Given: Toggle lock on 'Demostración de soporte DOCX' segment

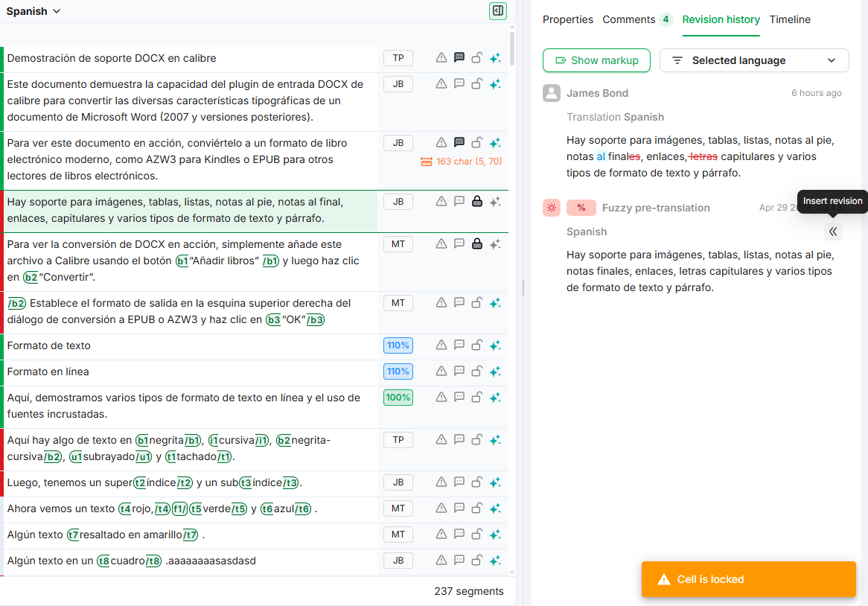Looking at the screenshot, I should [x=477, y=58].
